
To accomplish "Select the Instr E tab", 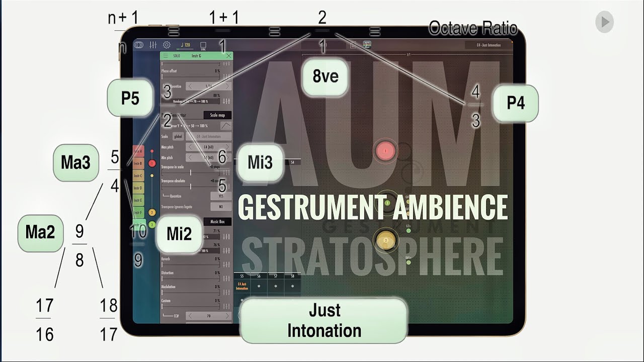I will 138,201.
